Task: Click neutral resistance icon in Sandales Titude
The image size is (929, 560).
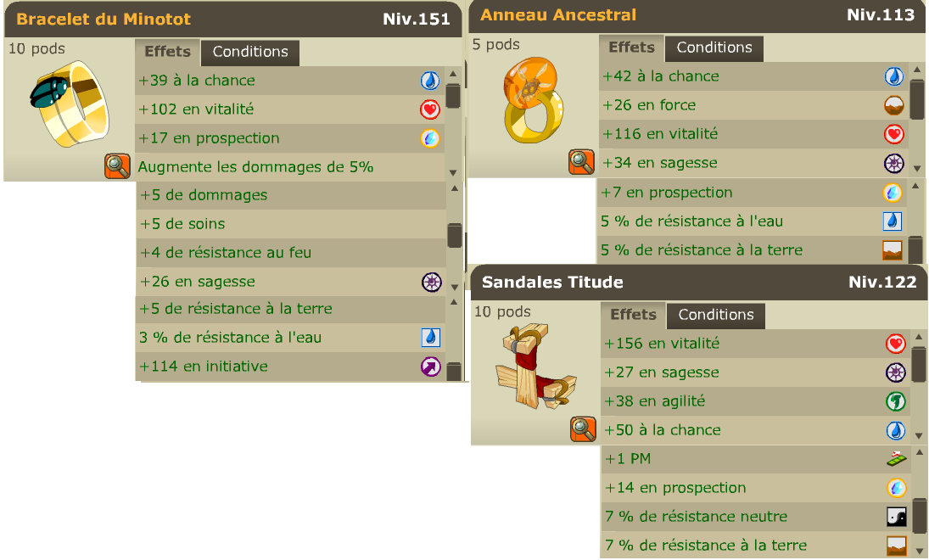Action: [897, 516]
